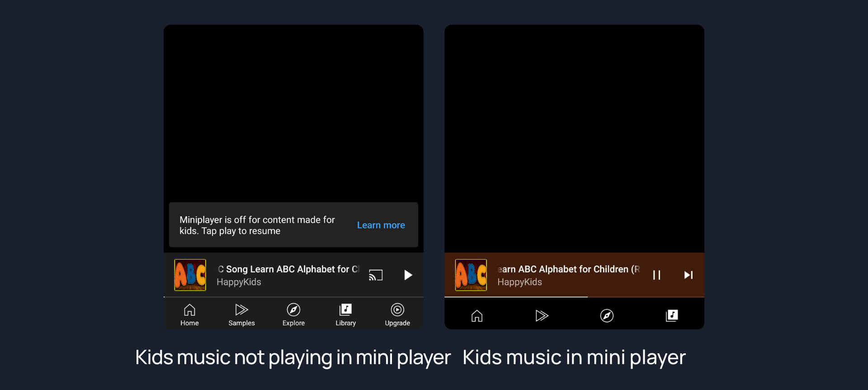Tap the miniplayer-off notification message text

[x=257, y=225]
